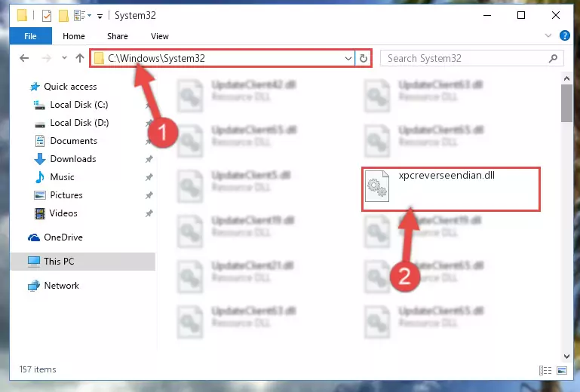This screenshot has height=392, width=580.
Task: Open Local Disk (C:) in sidebar
Action: pyautogui.click(x=79, y=105)
